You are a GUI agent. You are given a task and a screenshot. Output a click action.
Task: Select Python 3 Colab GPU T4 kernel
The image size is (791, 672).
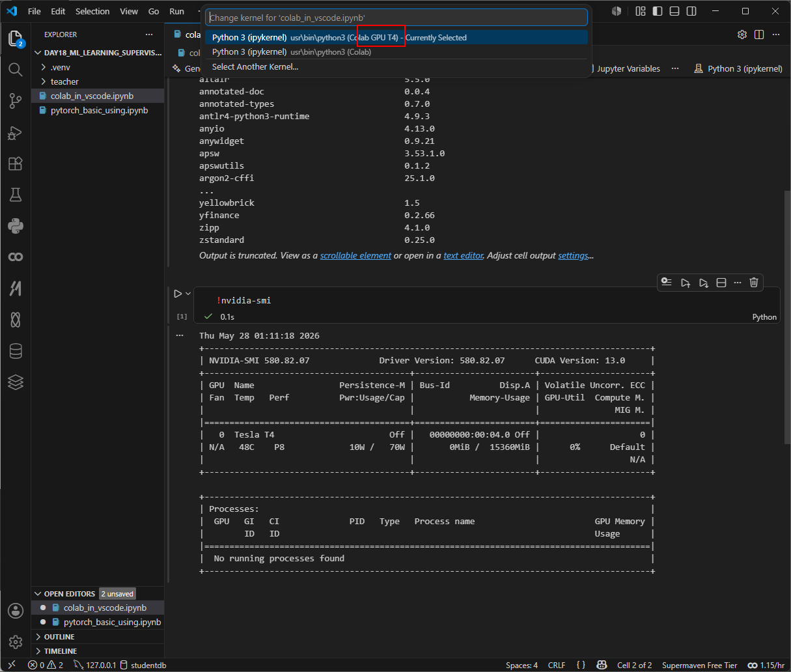[396, 38]
